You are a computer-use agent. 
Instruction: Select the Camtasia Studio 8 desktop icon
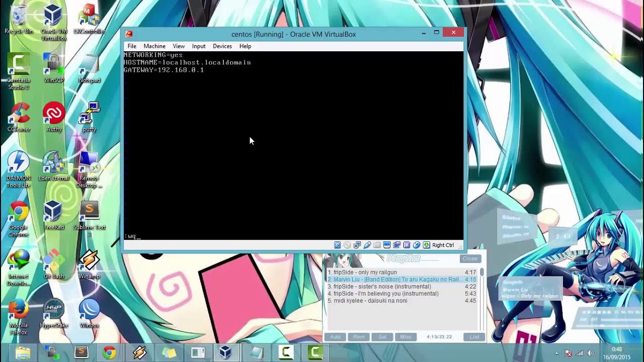point(19,72)
